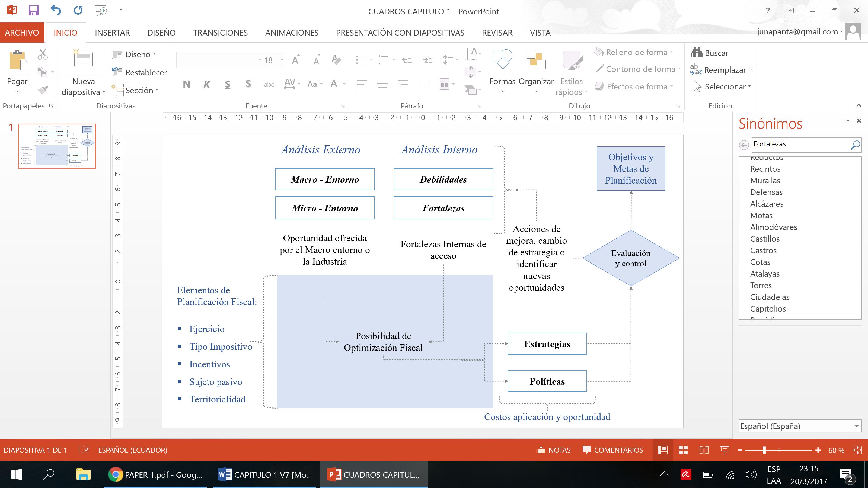This screenshot has height=488, width=868.
Task: Open the font size dropdown
Action: [x=282, y=60]
